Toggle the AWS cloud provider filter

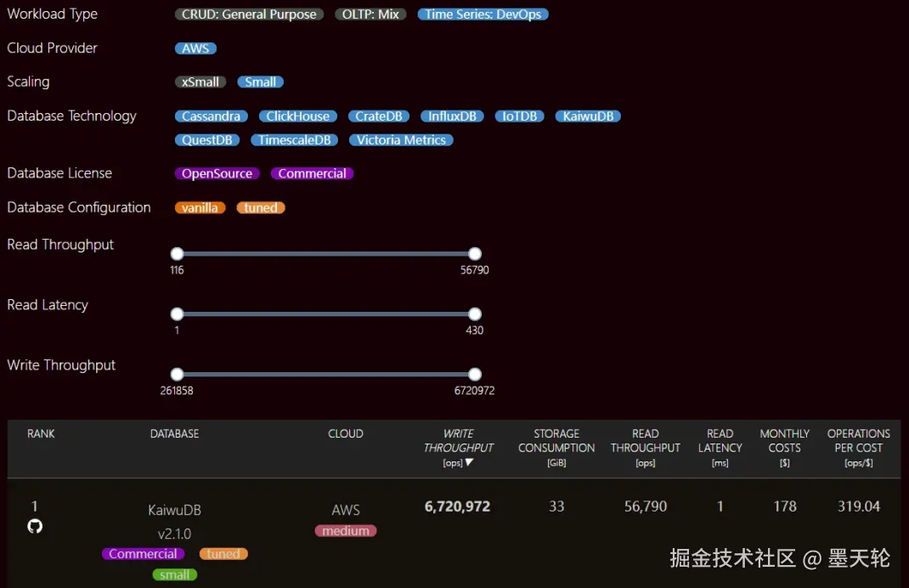click(195, 48)
